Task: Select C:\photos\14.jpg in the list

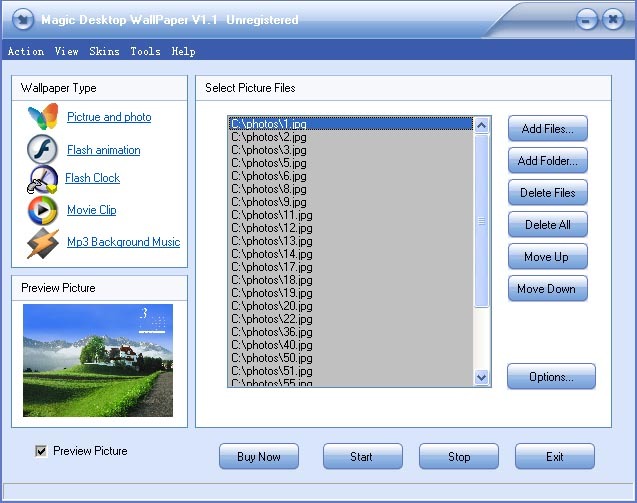Action: click(351, 254)
